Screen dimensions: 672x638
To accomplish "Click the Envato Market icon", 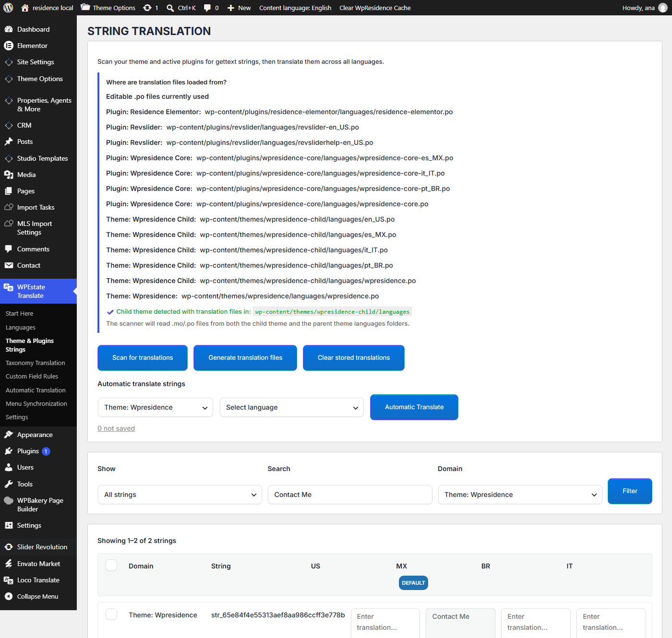I will [9, 564].
